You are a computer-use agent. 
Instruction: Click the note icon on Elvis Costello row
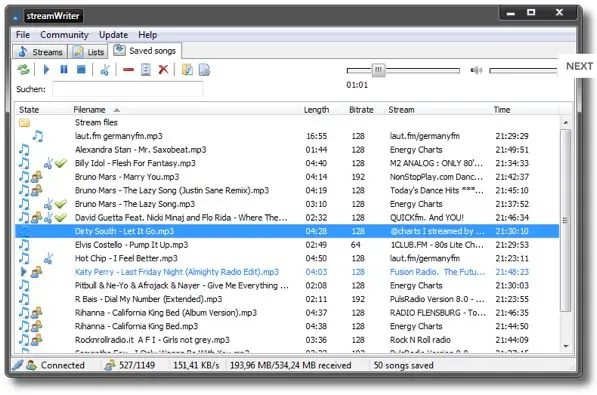[24, 245]
